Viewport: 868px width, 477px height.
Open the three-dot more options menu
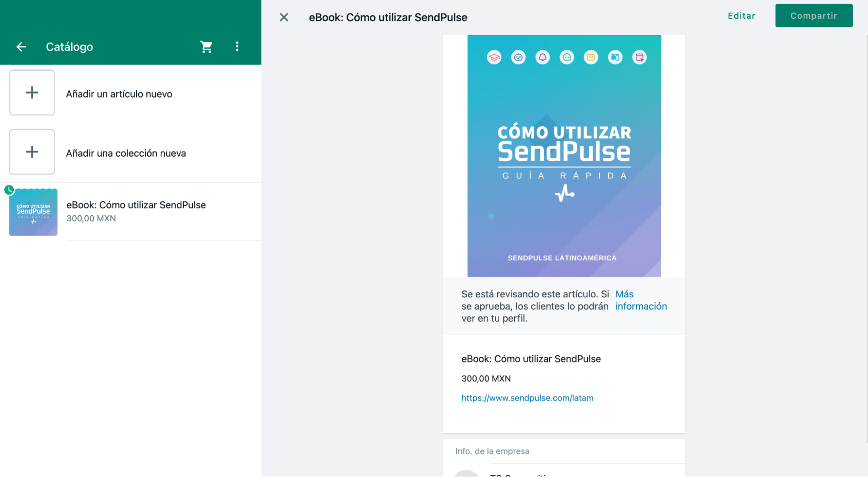(237, 47)
